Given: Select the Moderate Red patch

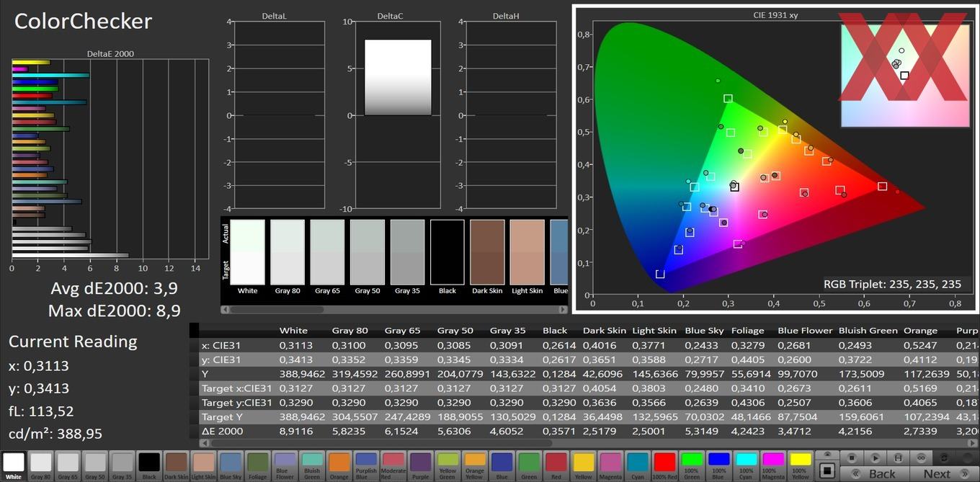Looking at the screenshot, I should pos(393,465).
